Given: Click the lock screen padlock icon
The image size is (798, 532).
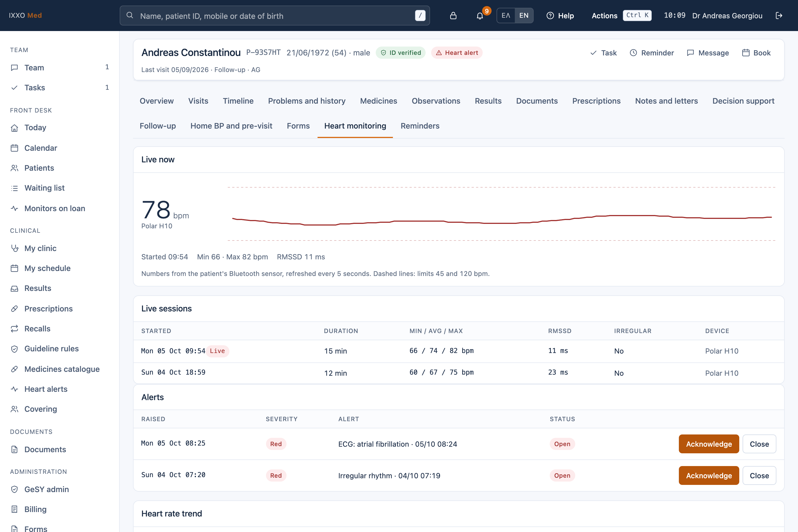Looking at the screenshot, I should coord(453,16).
